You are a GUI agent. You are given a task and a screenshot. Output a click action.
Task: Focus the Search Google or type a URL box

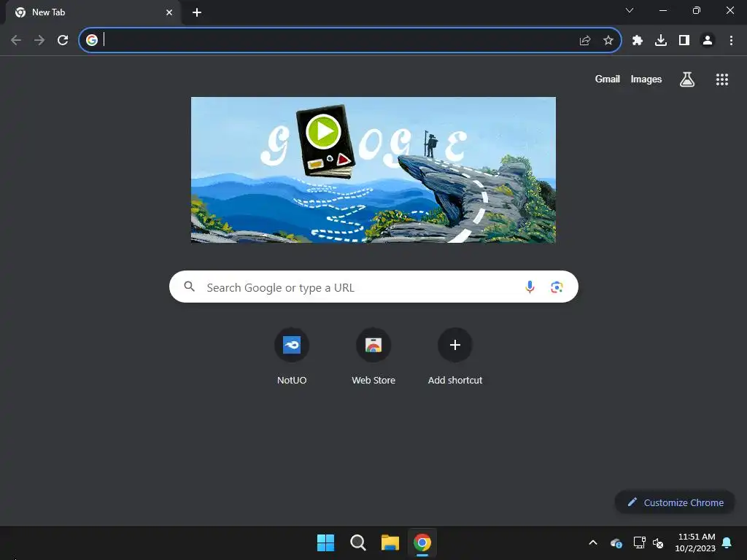point(373,287)
